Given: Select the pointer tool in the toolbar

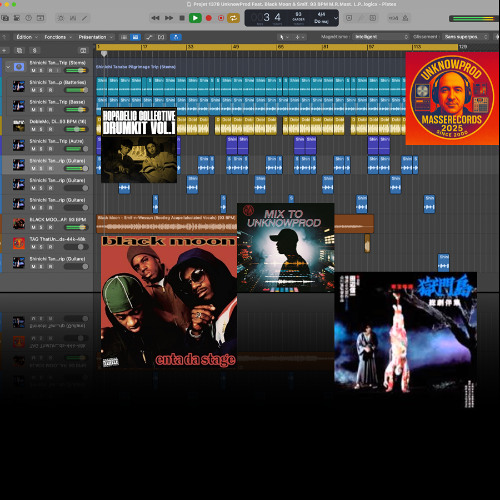Looking at the screenshot, I should click(281, 37).
